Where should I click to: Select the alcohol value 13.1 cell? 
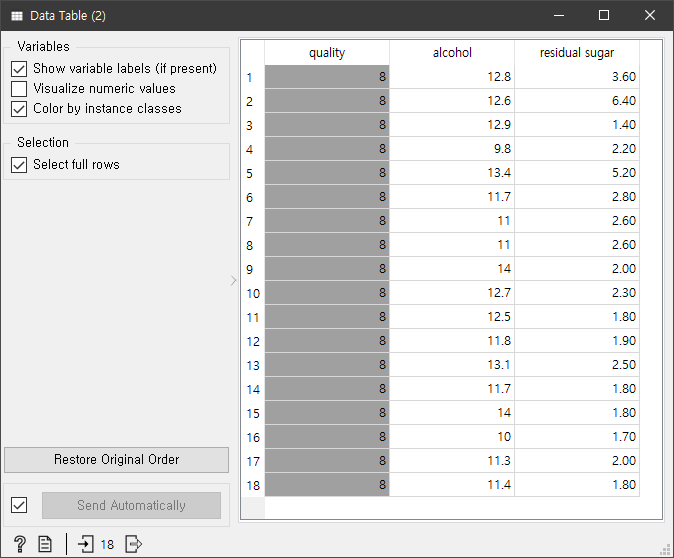point(452,365)
